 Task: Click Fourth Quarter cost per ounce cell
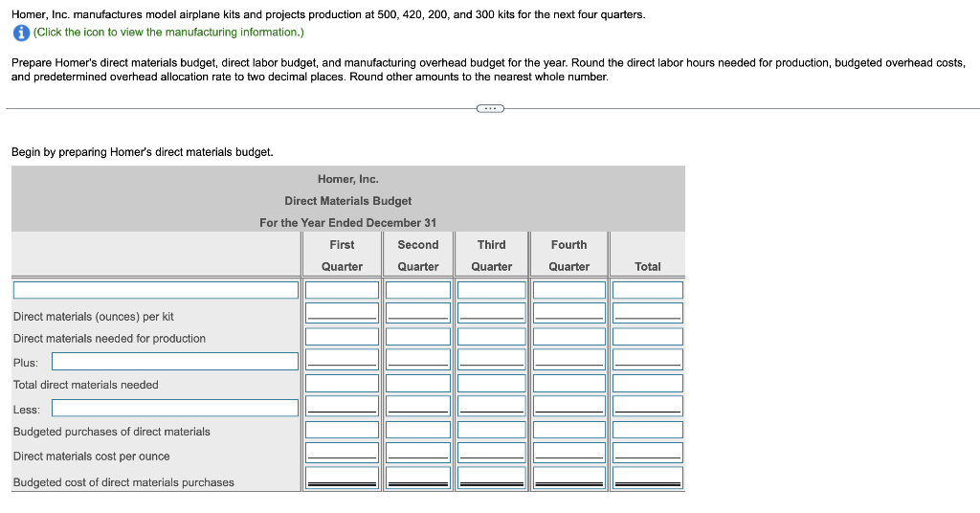tap(569, 453)
